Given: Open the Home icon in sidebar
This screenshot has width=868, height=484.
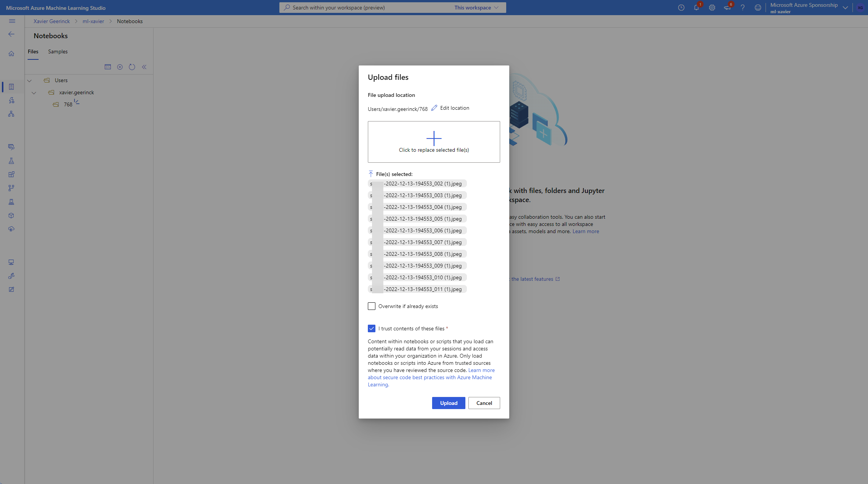Looking at the screenshot, I should point(11,54).
